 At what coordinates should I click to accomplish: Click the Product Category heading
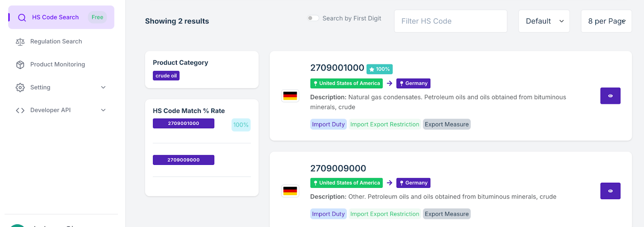coord(180,63)
